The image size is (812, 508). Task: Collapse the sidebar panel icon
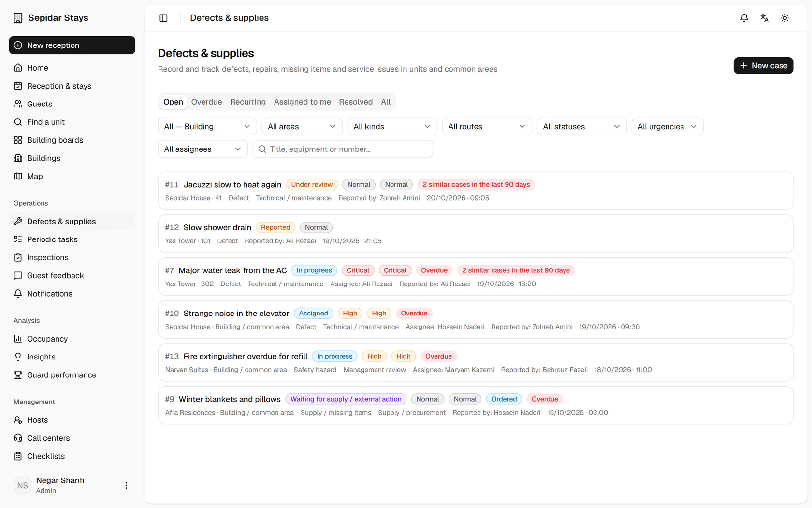click(163, 18)
